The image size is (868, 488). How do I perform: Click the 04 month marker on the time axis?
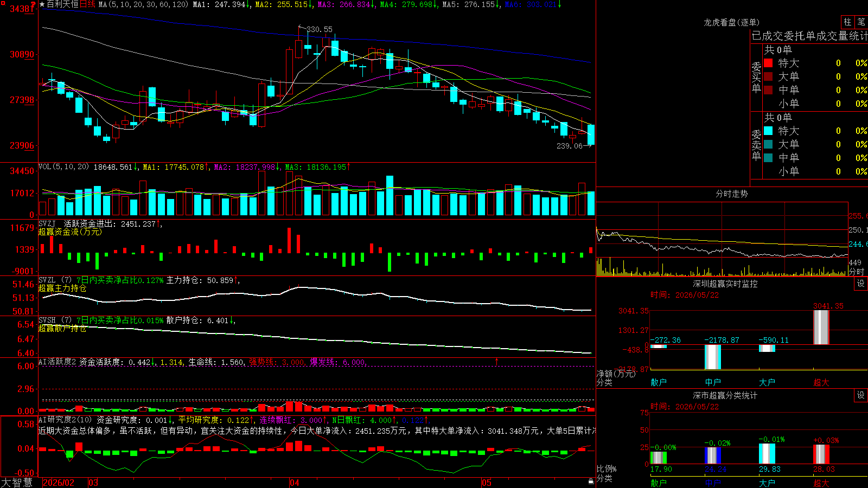click(x=295, y=483)
